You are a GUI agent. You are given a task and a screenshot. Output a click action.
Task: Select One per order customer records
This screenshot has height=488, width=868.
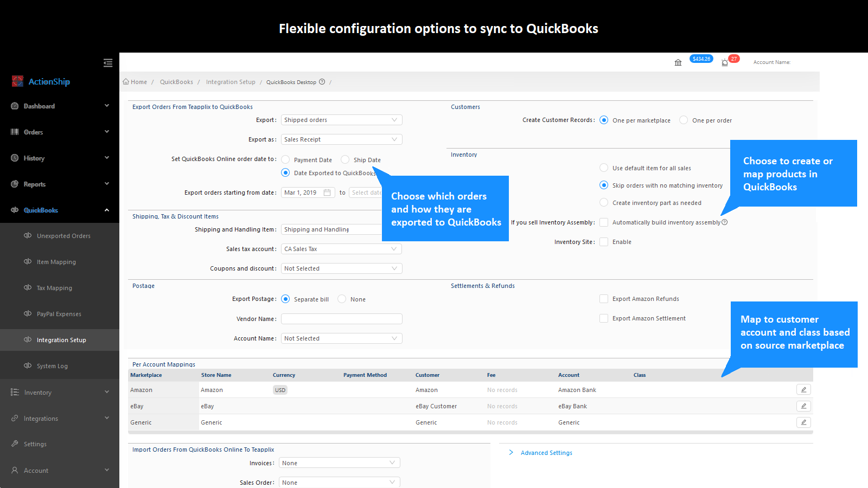(x=684, y=120)
